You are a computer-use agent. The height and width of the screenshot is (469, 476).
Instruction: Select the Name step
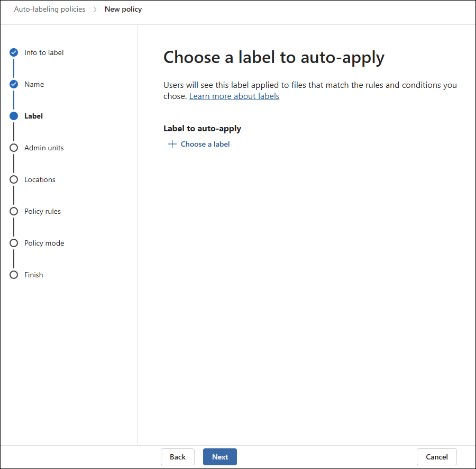click(34, 84)
